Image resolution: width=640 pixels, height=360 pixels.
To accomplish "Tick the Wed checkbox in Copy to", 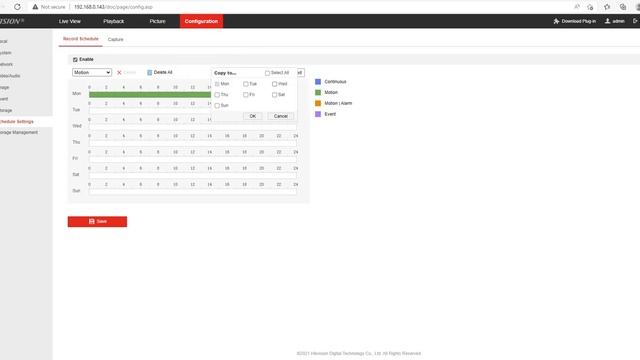I will pos(274,84).
